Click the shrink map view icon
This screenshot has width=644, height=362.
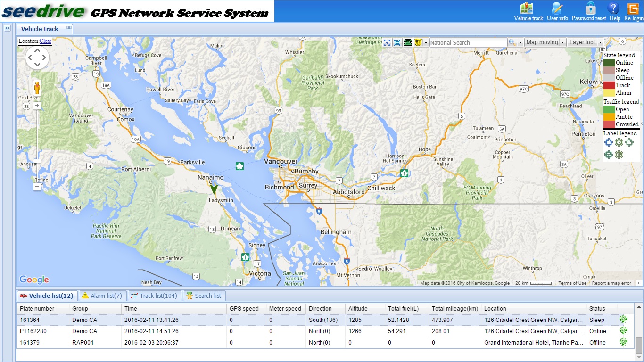click(x=397, y=42)
